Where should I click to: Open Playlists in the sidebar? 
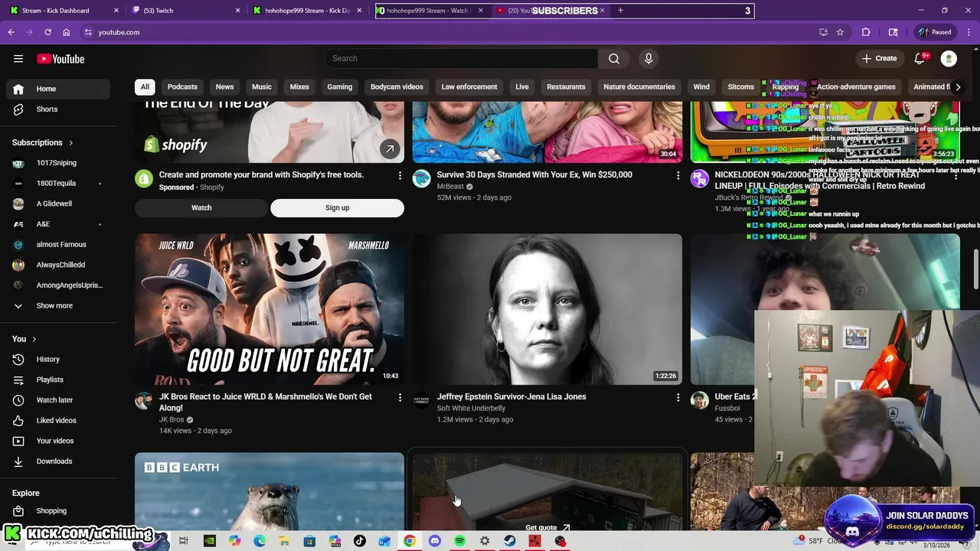(x=58, y=380)
